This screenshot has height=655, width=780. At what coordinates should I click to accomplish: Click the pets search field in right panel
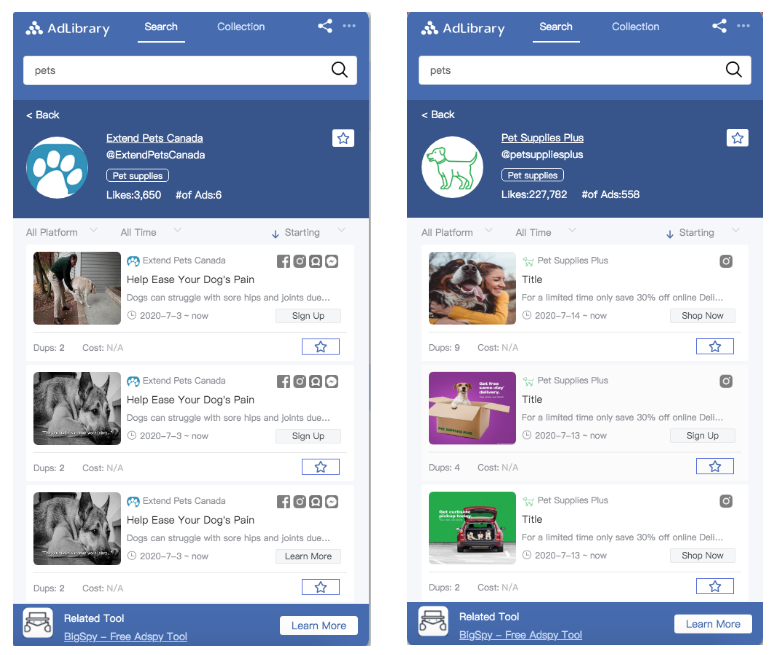(585, 70)
